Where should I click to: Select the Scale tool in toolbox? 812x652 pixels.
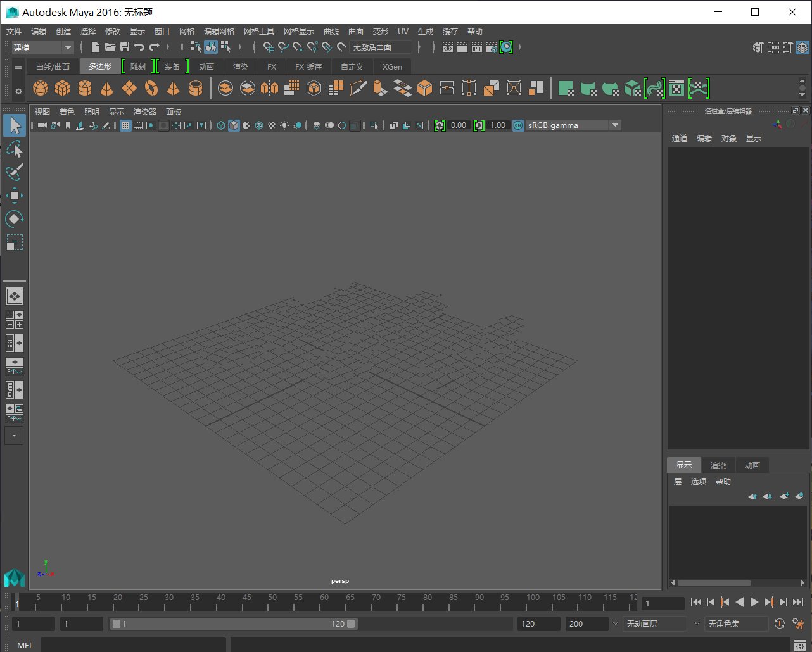(15, 242)
